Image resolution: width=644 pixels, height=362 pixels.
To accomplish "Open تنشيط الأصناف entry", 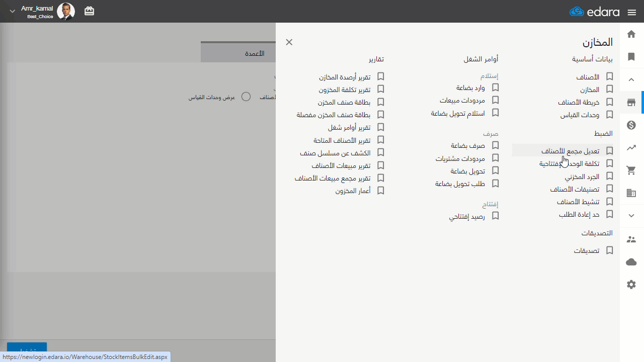I will tap(578, 202).
